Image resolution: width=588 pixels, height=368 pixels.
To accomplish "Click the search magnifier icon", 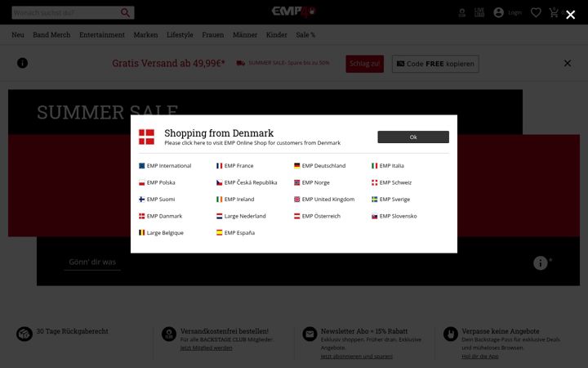I will pyautogui.click(x=125, y=13).
